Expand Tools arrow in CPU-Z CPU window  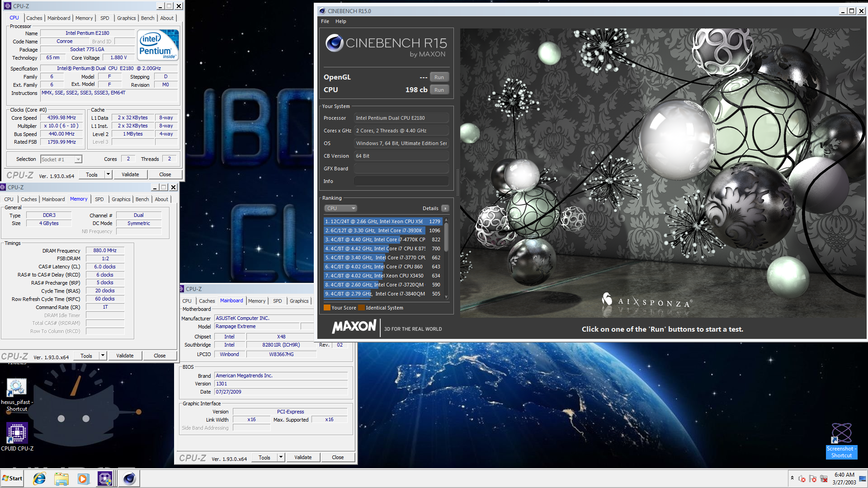(x=108, y=174)
